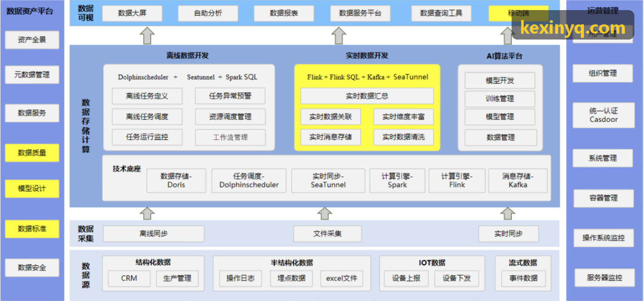This screenshot has height=301, width=644.
Task: Click the CRM box under 结构化数据
Action: tap(129, 278)
